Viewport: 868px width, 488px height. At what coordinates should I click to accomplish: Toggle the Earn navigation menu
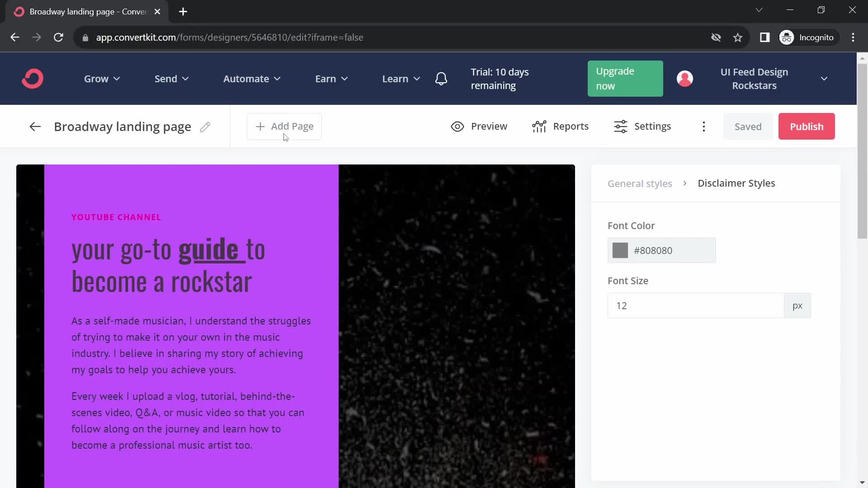pyautogui.click(x=331, y=78)
